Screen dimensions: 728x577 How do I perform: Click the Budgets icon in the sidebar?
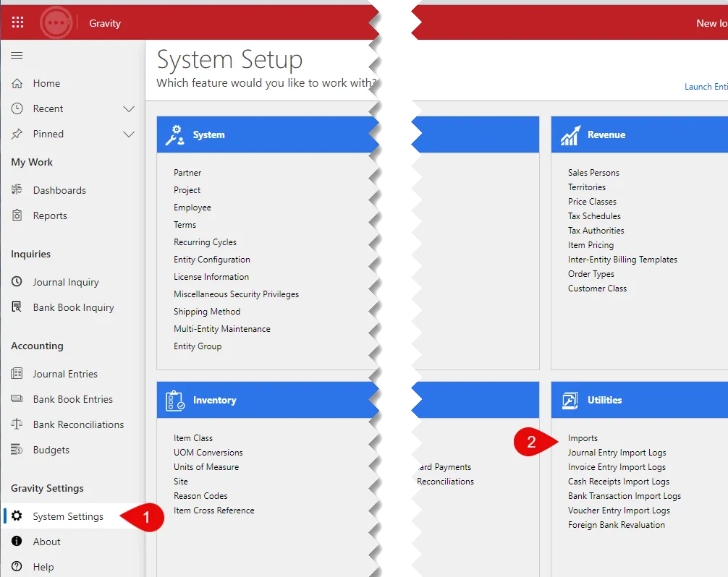pyautogui.click(x=17, y=450)
